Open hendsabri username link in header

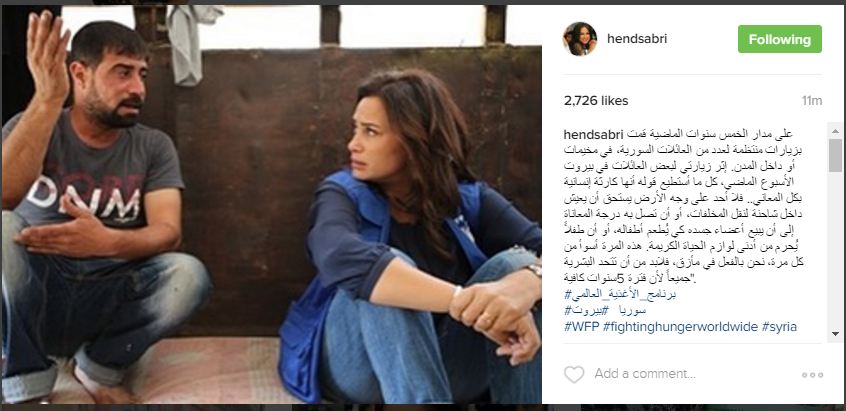[x=637, y=39]
